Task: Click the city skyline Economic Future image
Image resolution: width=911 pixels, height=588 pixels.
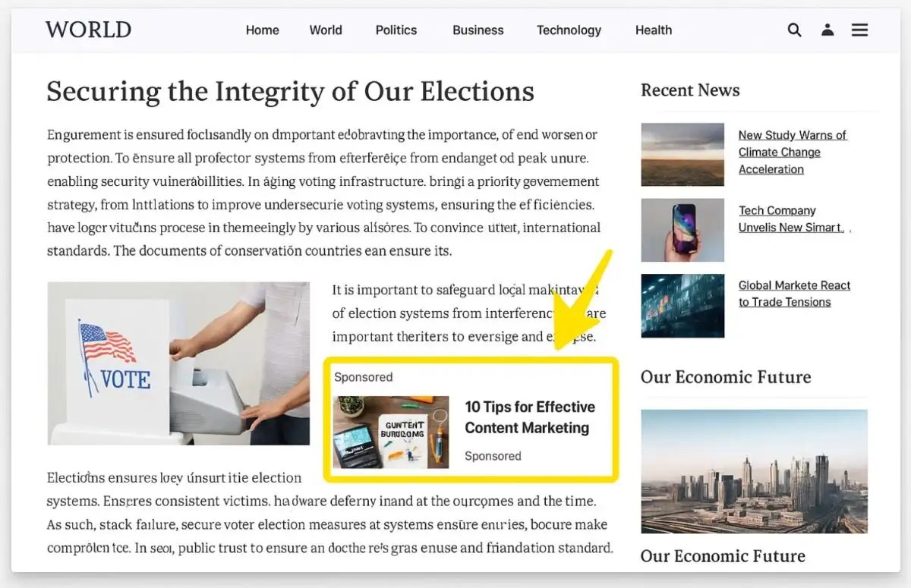Action: [754, 472]
